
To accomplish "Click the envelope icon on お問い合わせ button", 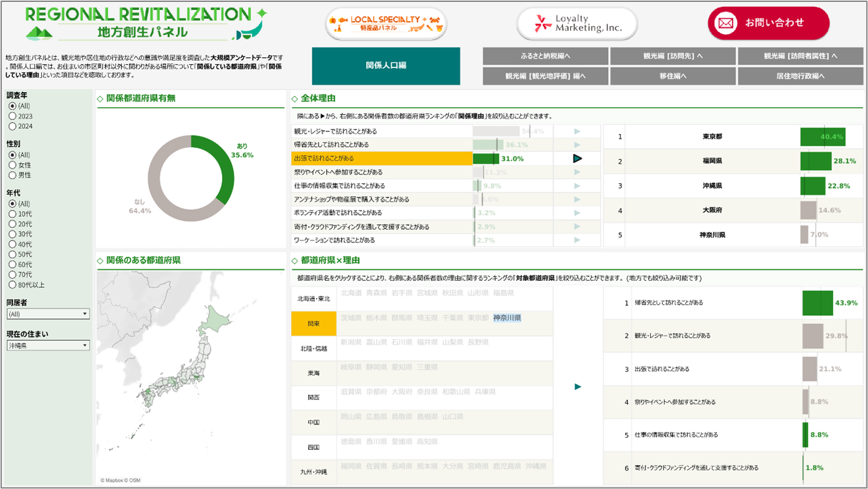I will click(725, 24).
